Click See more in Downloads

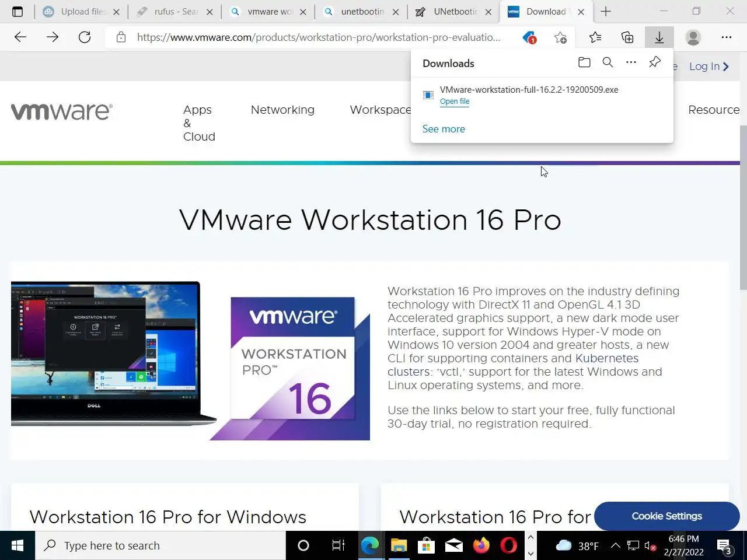[x=444, y=129]
